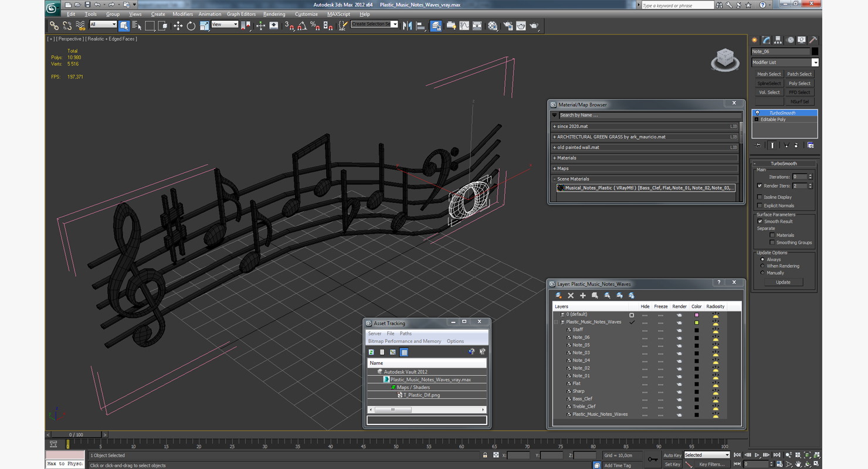The image size is (868, 469).
Task: Enable the Explicit Normals checkbox
Action: point(760,205)
